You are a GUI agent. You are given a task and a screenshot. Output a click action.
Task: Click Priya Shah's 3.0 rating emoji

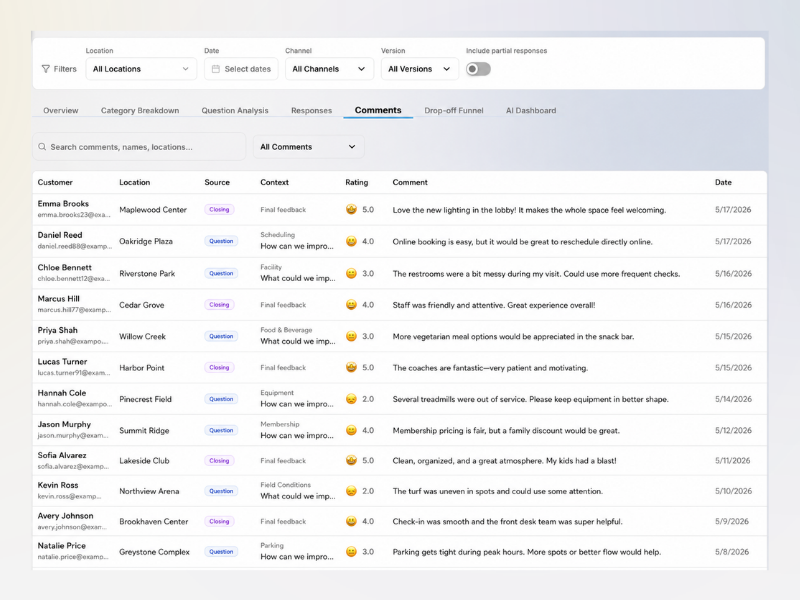click(351, 336)
